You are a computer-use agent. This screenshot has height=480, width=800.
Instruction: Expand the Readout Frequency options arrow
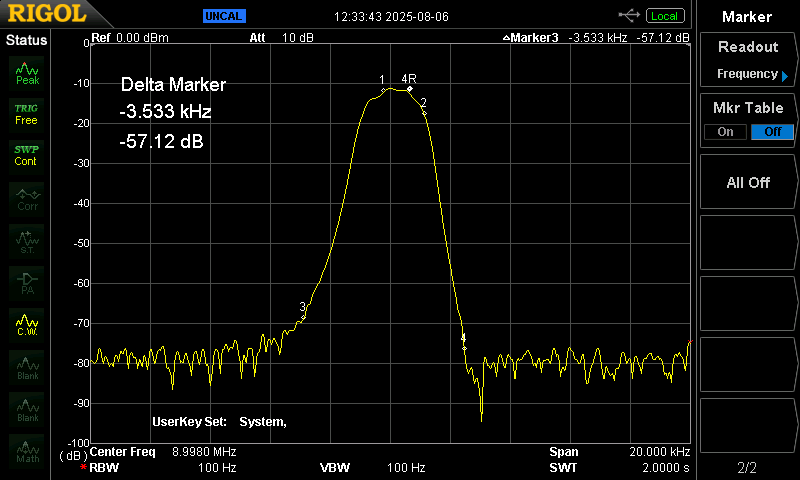pyautogui.click(x=785, y=75)
